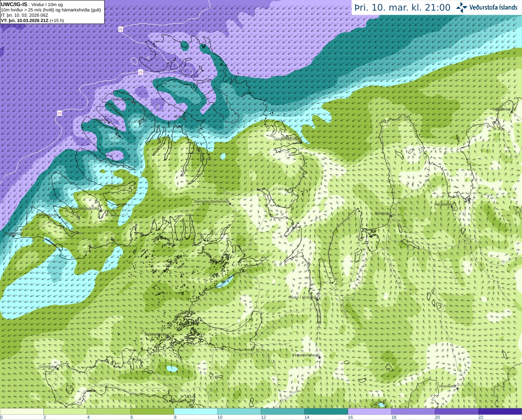
Task: Click the 12–14 m/s teal legend swatch
Action: tap(283, 411)
